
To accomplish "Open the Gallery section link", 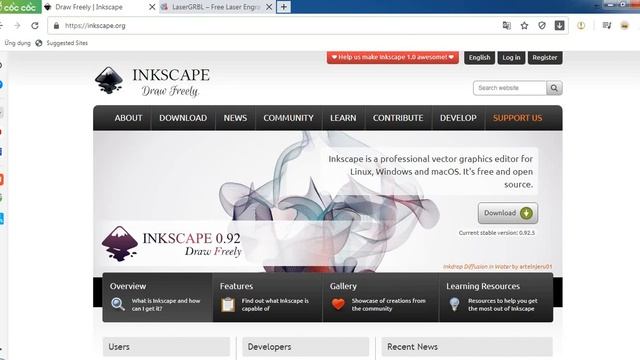I will tap(380, 298).
